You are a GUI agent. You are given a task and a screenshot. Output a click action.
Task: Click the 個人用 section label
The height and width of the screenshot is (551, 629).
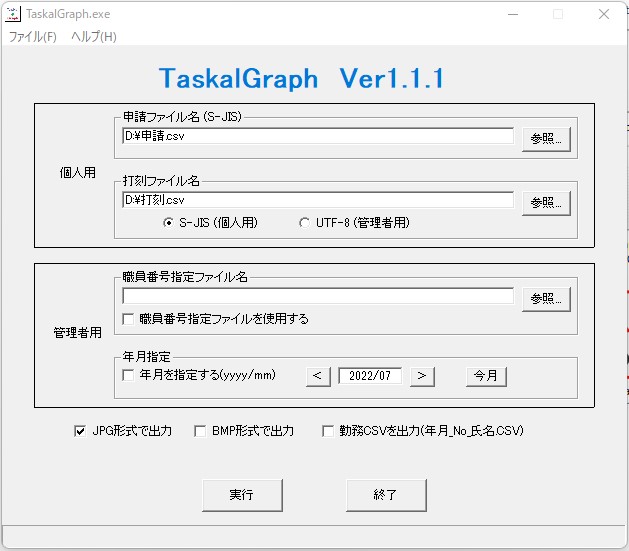(x=78, y=172)
